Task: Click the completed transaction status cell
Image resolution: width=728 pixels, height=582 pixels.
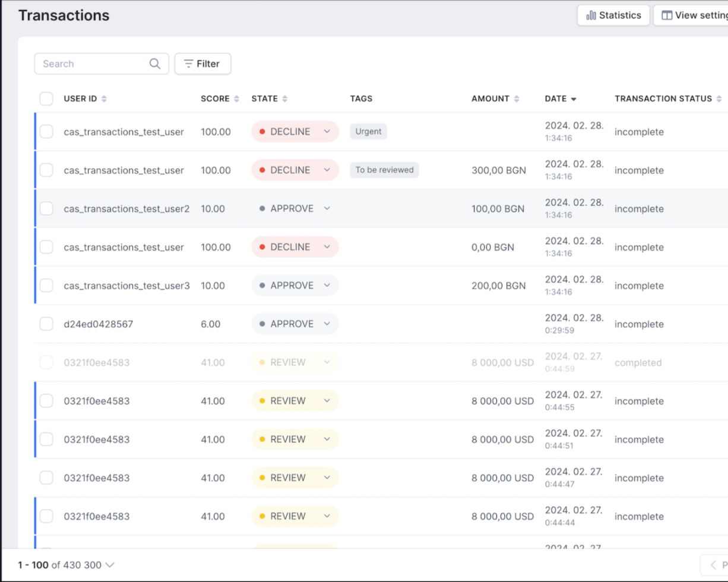Action: click(638, 363)
